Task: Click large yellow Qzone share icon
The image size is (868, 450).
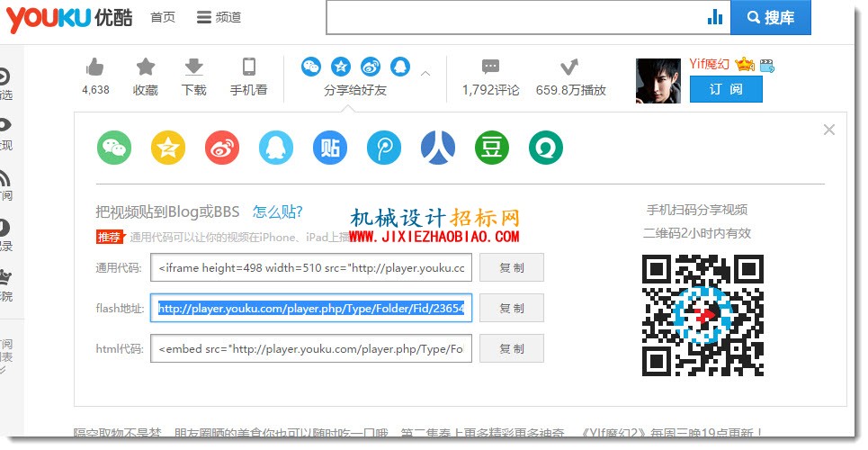Action: click(168, 148)
